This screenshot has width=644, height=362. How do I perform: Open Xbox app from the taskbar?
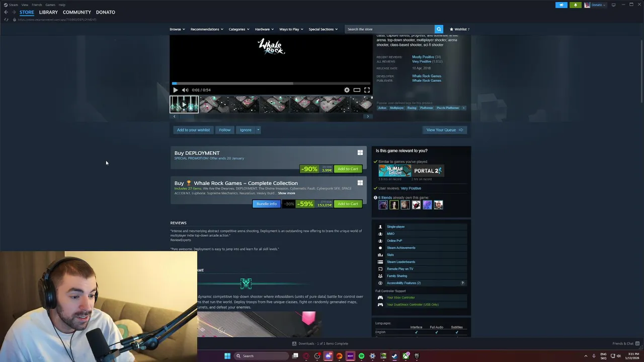point(406,356)
